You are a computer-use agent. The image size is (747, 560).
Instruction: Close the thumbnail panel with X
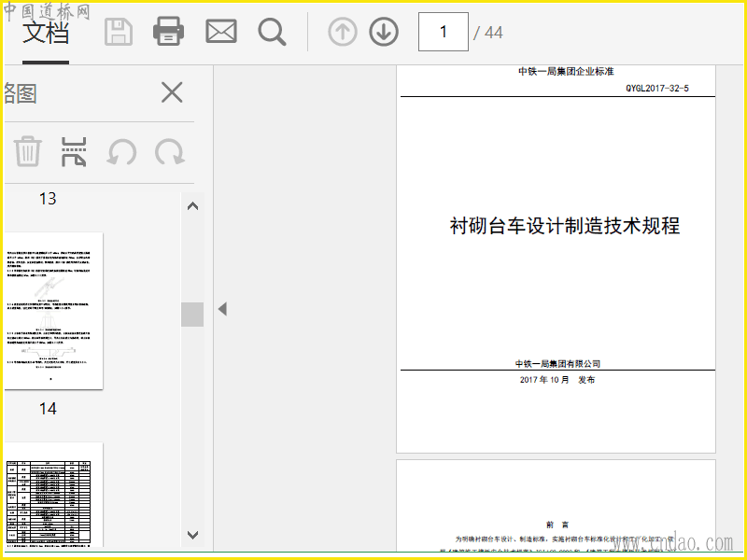click(x=172, y=92)
